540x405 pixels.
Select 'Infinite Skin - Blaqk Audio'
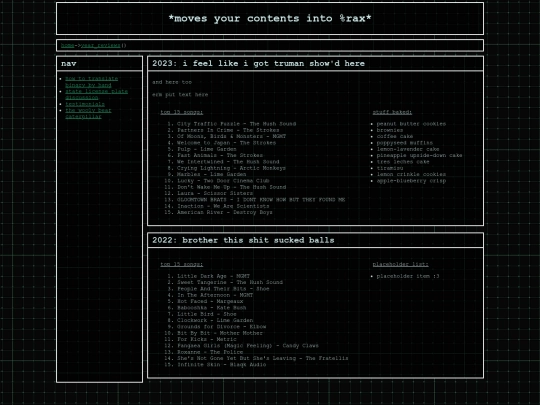coord(221,364)
